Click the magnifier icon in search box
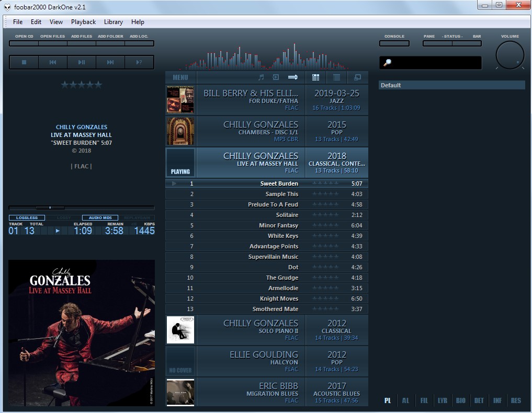The height and width of the screenshot is (413, 532). pyautogui.click(x=387, y=63)
